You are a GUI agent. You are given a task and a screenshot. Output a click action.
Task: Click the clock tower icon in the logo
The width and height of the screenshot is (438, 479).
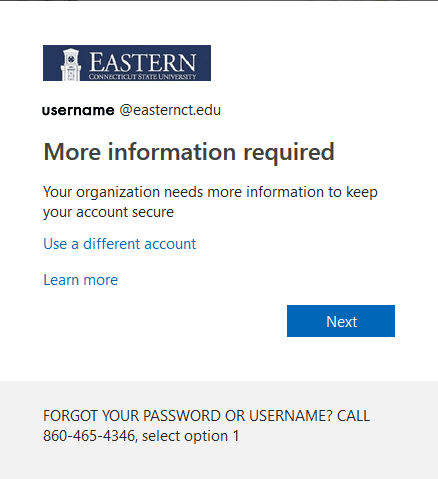[x=71, y=64]
